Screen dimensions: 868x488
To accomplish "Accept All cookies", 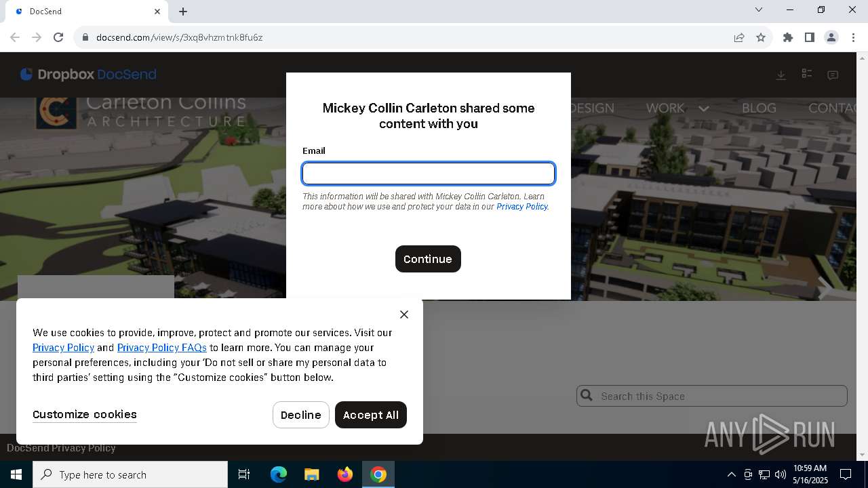I will 371,415.
